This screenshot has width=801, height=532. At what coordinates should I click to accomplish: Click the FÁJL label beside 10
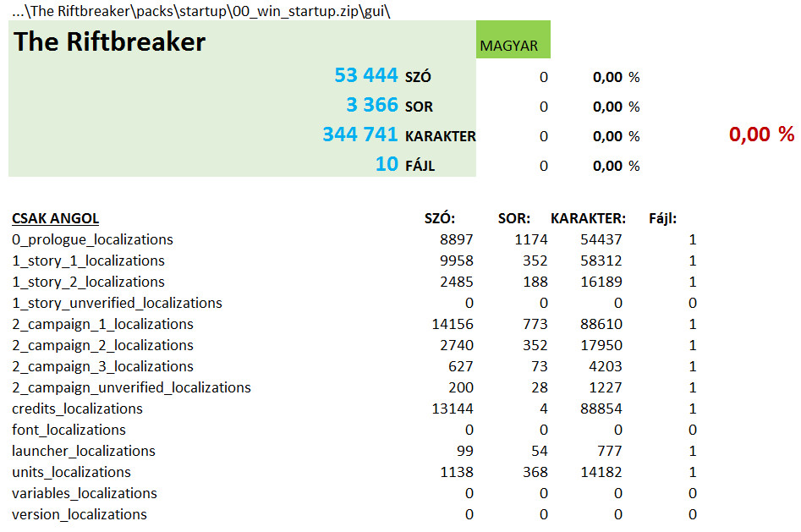420,166
